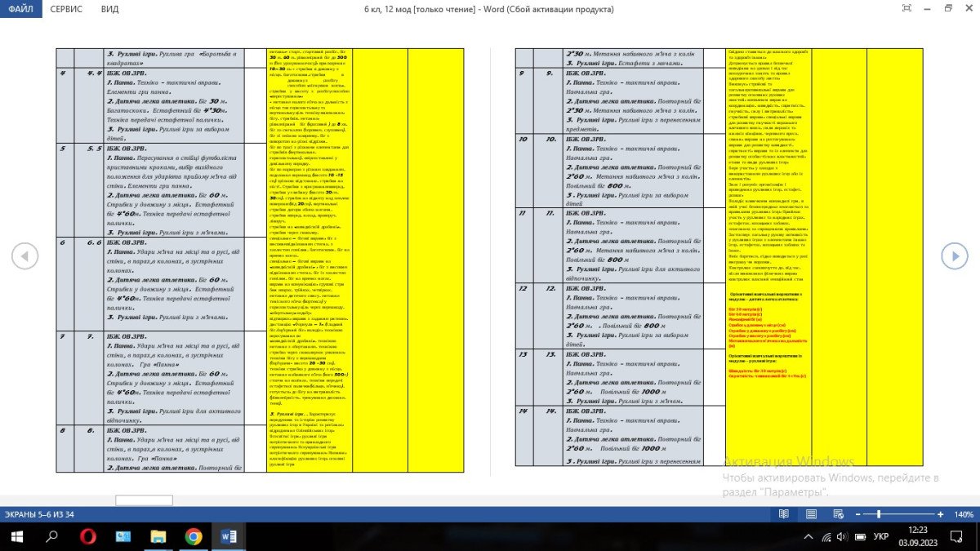Open Opera browser from taskbar
Viewport: 980px width, 551px height.
coord(87,536)
